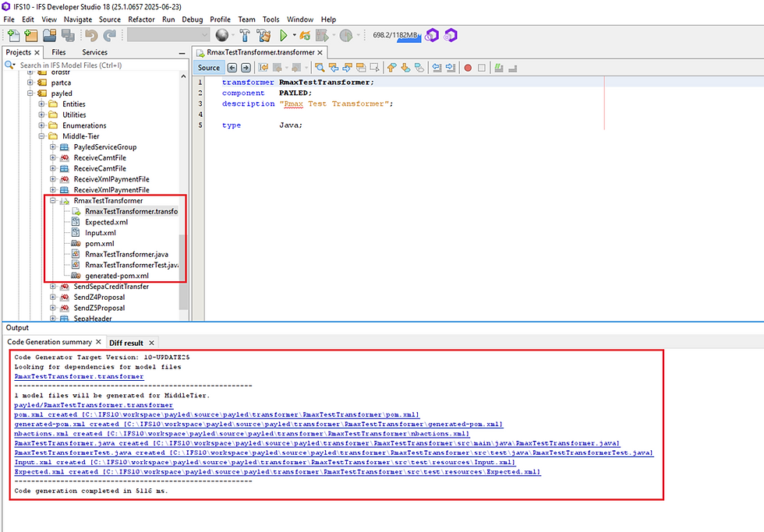The width and height of the screenshot is (764, 532).
Task: Click the first purple IFS hexagon icon
Action: tap(432, 35)
